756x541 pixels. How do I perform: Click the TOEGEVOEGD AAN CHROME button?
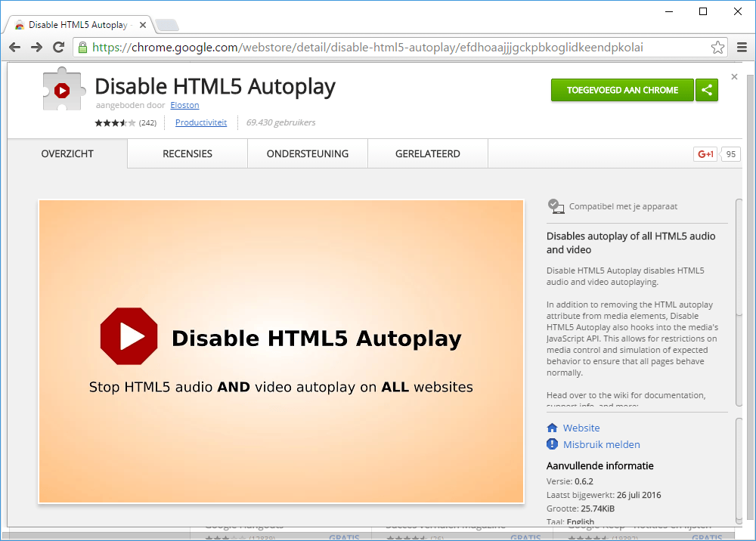pyautogui.click(x=622, y=90)
